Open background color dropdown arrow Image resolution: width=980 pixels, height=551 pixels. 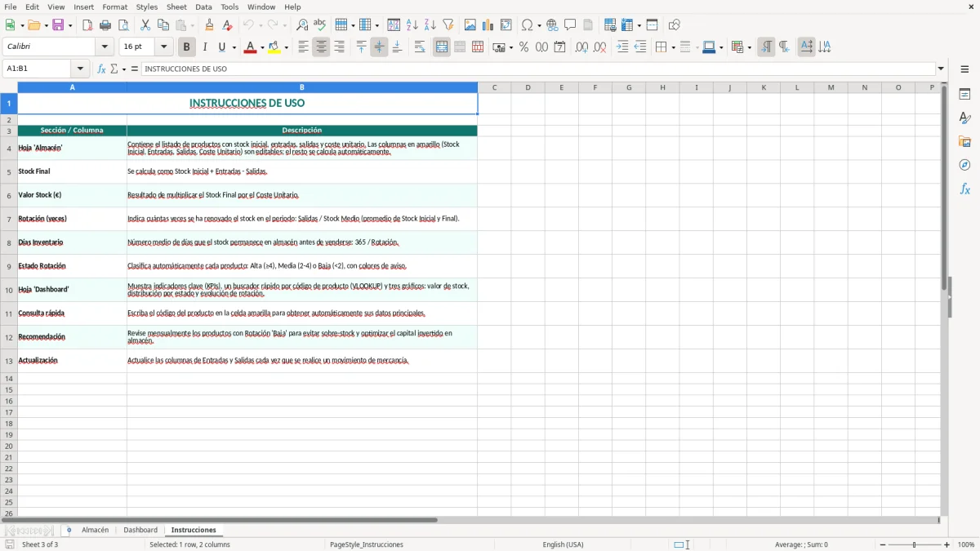(x=286, y=47)
